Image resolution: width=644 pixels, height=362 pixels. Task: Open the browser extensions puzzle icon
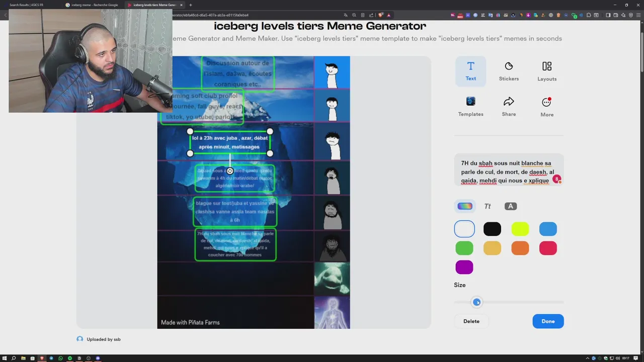[x=589, y=15]
